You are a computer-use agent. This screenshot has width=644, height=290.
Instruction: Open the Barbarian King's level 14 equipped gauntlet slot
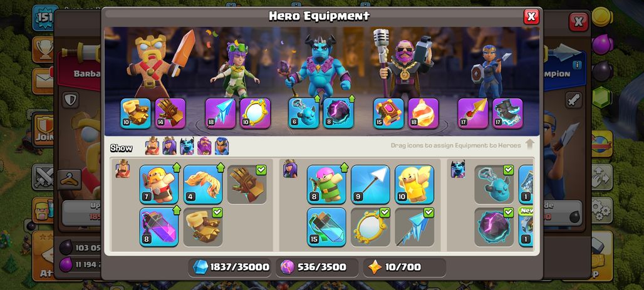click(x=170, y=113)
